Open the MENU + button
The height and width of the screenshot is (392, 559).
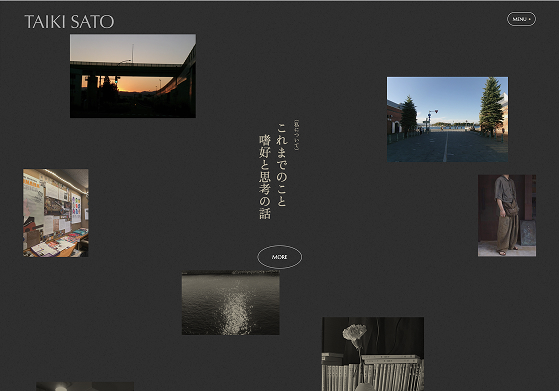[x=521, y=19]
